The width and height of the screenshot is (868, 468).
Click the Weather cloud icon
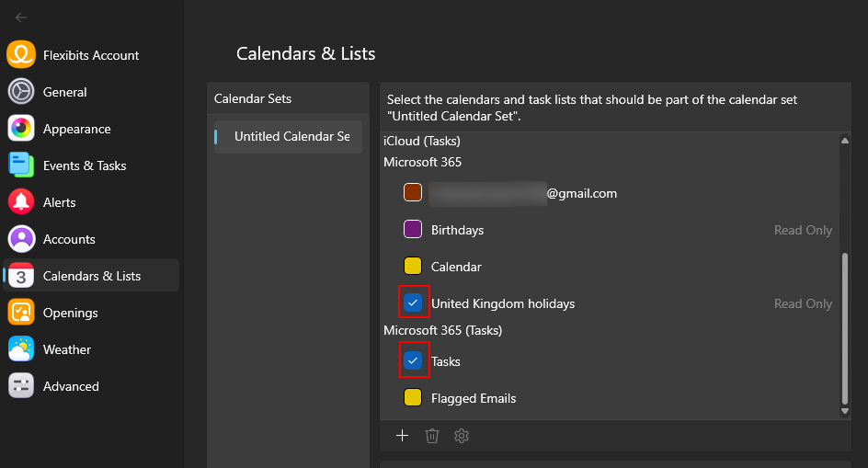coord(21,349)
